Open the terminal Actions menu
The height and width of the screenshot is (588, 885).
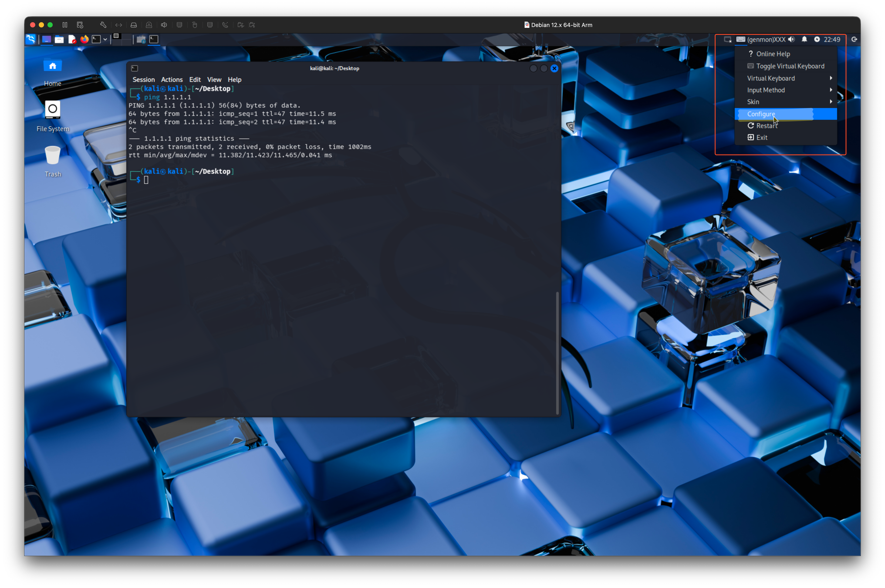point(172,79)
